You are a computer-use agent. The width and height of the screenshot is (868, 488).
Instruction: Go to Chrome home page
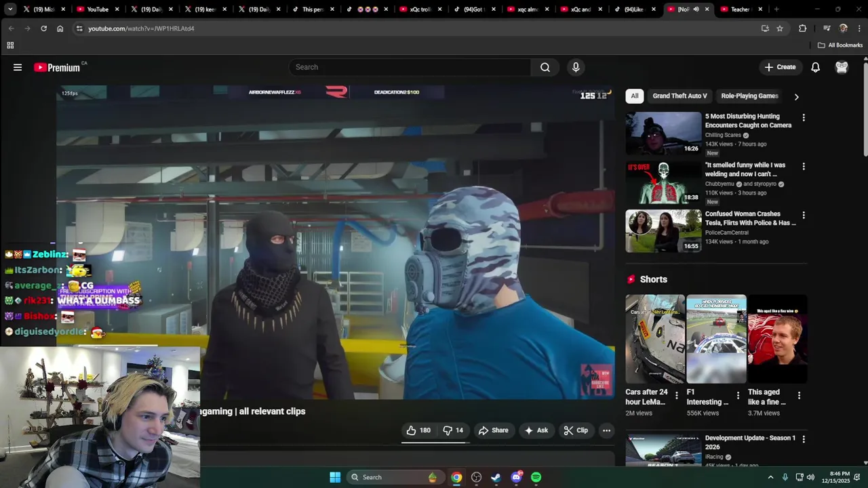point(60,28)
